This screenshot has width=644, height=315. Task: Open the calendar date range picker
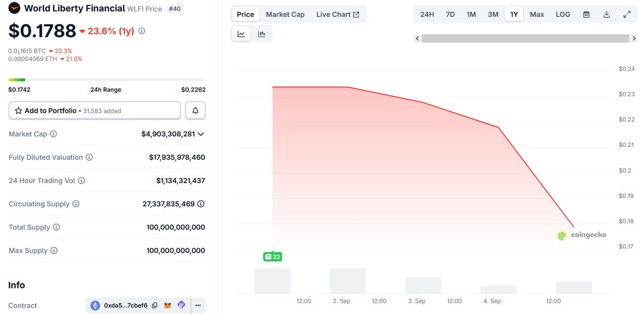point(586,14)
